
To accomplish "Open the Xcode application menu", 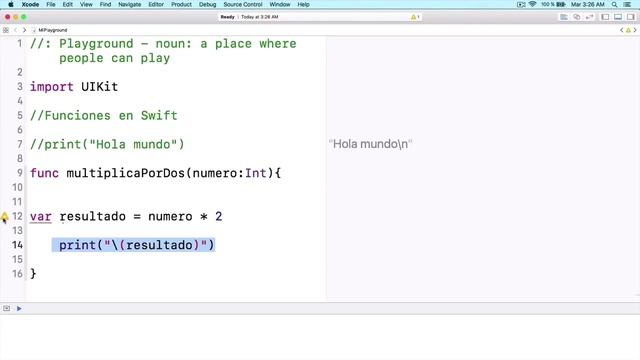I will pos(30,4).
